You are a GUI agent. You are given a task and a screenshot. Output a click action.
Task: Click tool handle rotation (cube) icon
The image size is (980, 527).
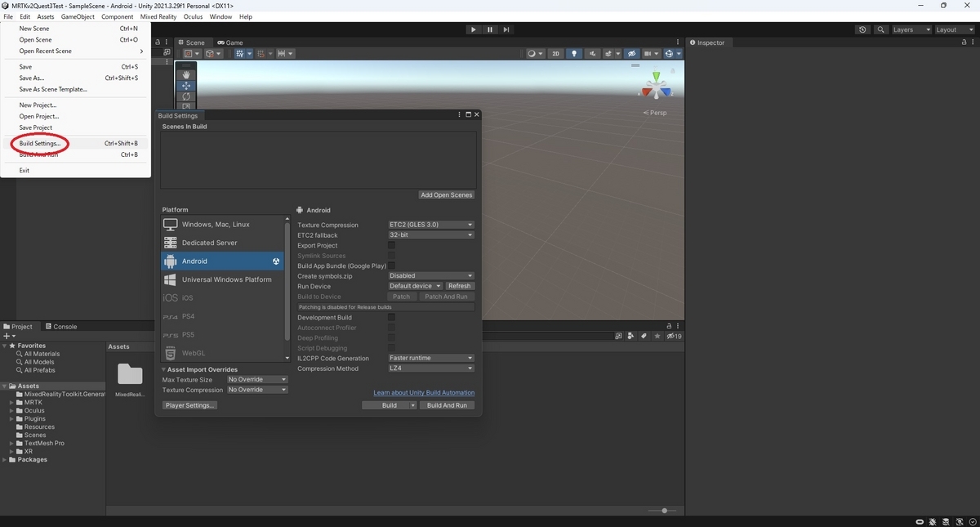point(213,54)
